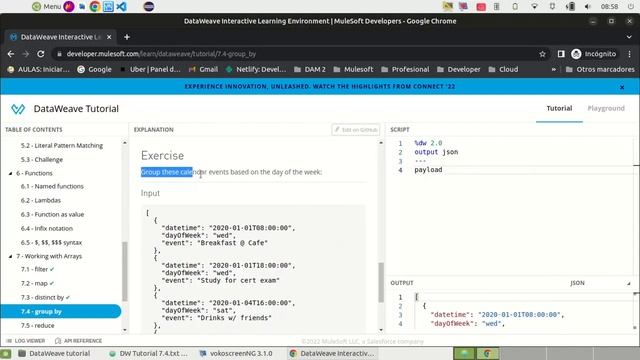Viewport: 640px width, 360px height.
Task: Open the Gmail bookmark
Action: (203, 69)
